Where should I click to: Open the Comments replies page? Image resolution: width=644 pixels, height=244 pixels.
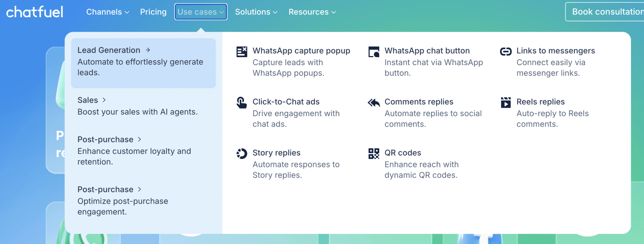click(419, 102)
